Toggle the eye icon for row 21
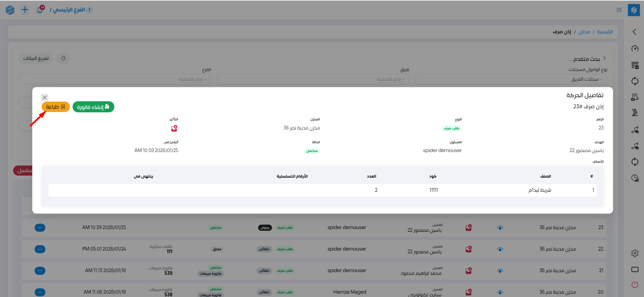644x297 pixels. (500, 271)
